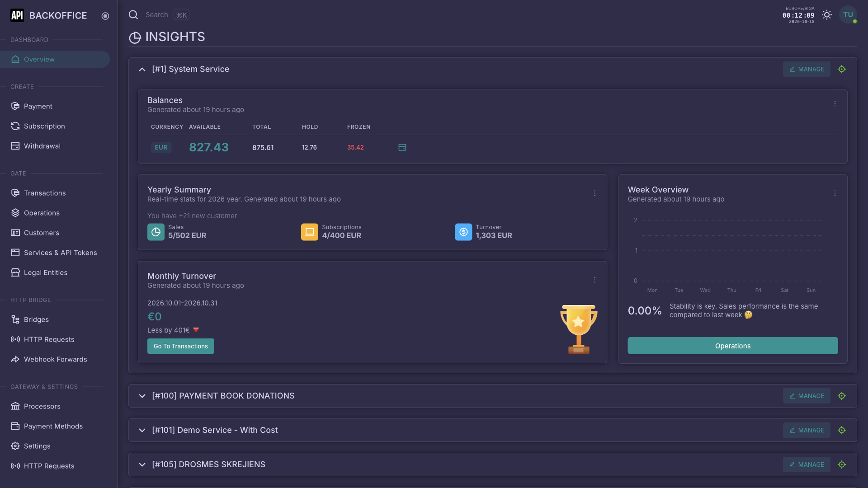
Task: Open Customers in the sidebar
Action: (55, 233)
